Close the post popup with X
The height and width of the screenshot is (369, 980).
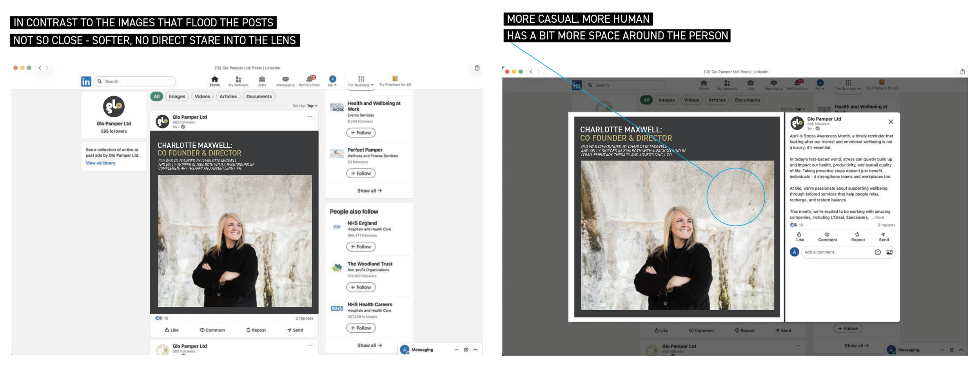(x=891, y=122)
